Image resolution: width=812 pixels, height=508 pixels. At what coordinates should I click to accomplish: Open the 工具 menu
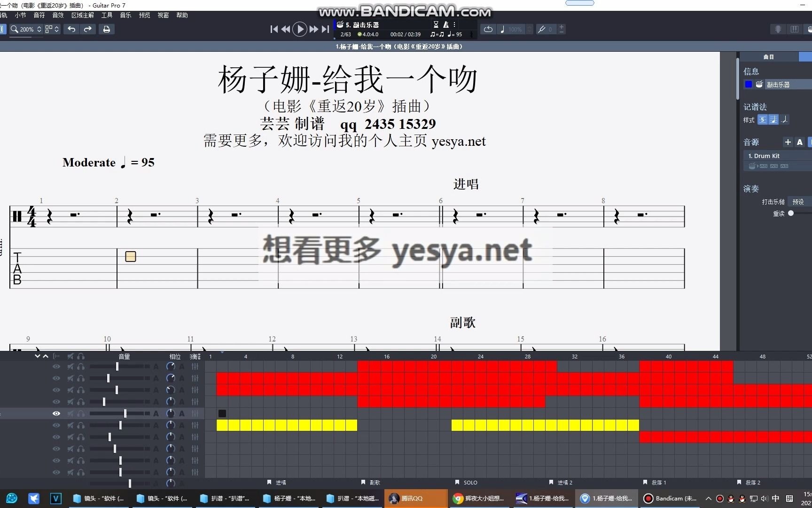[x=107, y=15]
